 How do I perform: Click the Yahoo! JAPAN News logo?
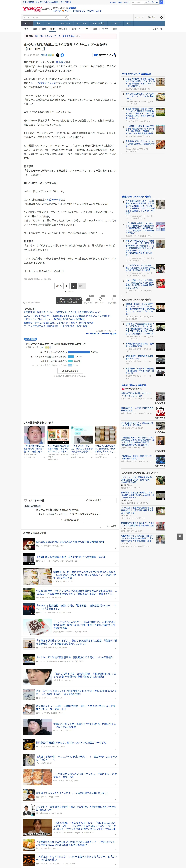tap(37, 9)
